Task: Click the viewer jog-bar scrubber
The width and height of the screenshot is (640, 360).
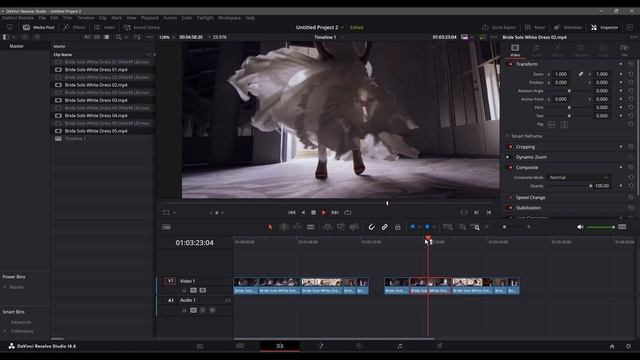Action: click(x=387, y=203)
